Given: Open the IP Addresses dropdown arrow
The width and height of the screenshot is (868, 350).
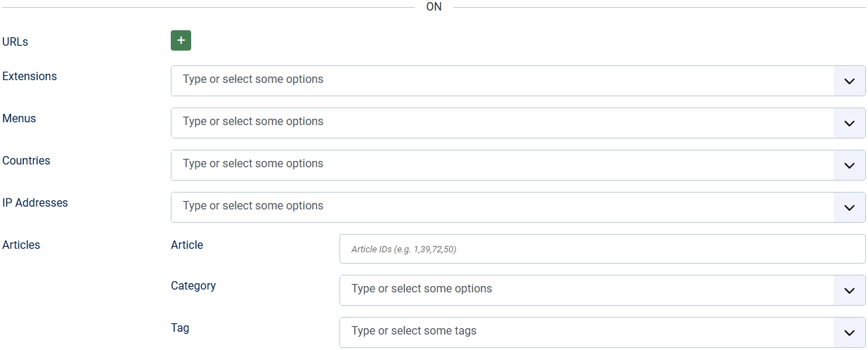Looking at the screenshot, I should (849, 207).
